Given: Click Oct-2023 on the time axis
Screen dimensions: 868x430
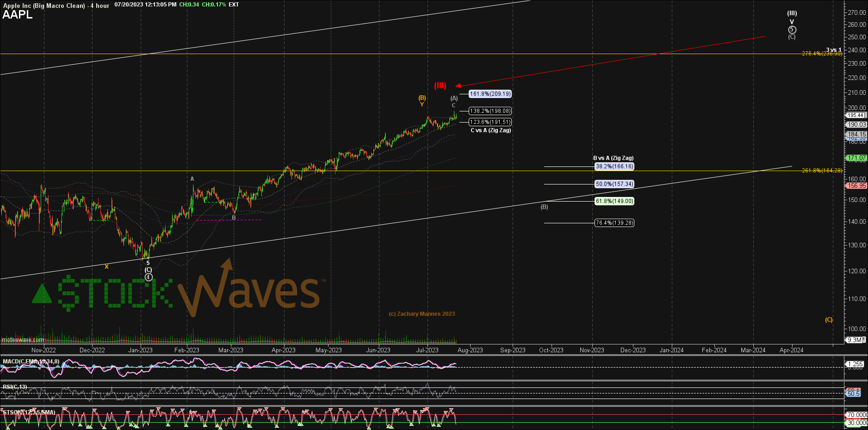Looking at the screenshot, I should click(551, 350).
